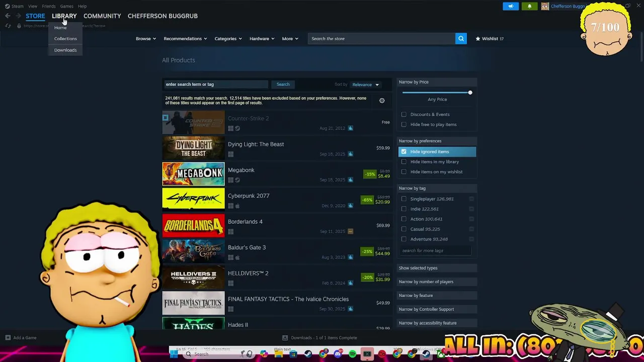644x362 pixels.
Task: Tick the Indie tag checkbox
Action: pyautogui.click(x=404, y=209)
